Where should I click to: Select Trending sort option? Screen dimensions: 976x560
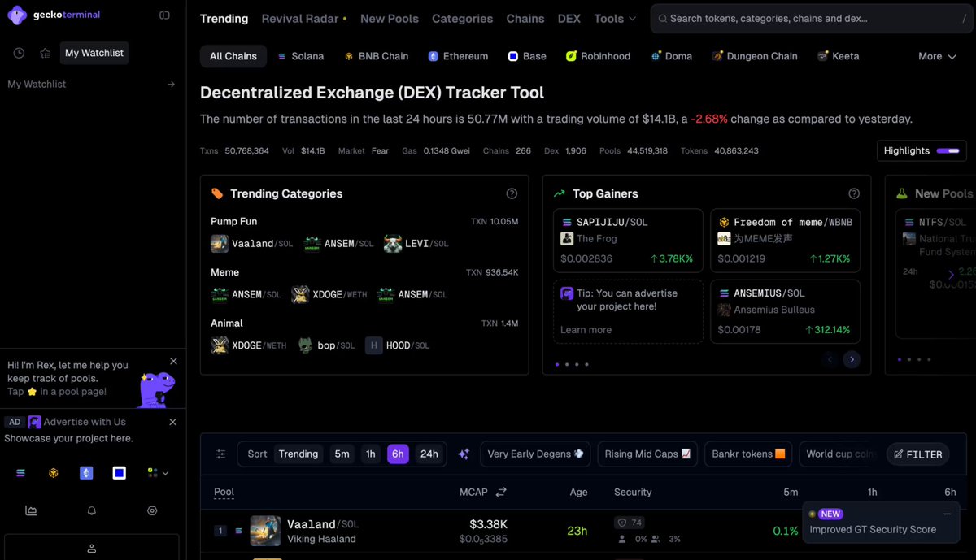[298, 454]
